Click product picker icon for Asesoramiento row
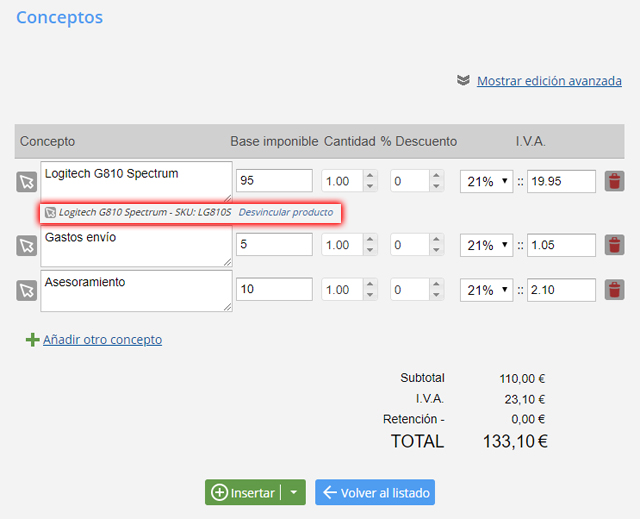Viewport: 640px width, 519px height. 26,290
